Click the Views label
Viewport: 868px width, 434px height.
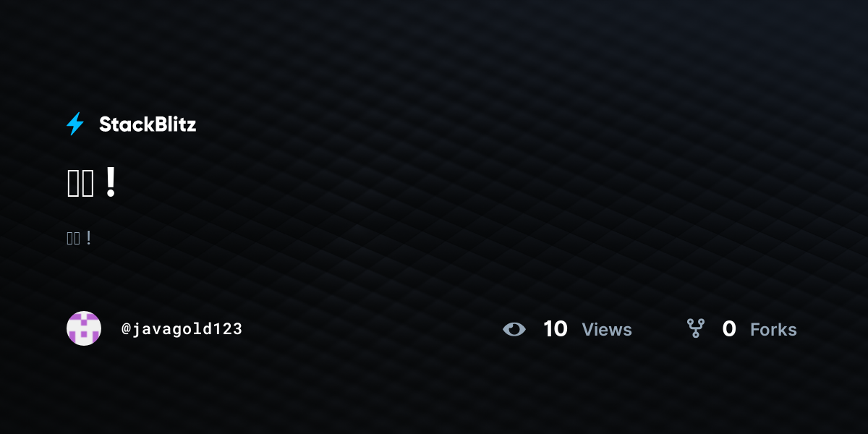(607, 330)
